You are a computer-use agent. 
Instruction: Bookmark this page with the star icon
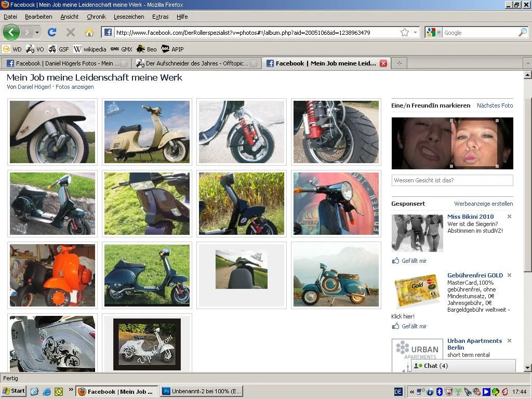click(x=405, y=32)
